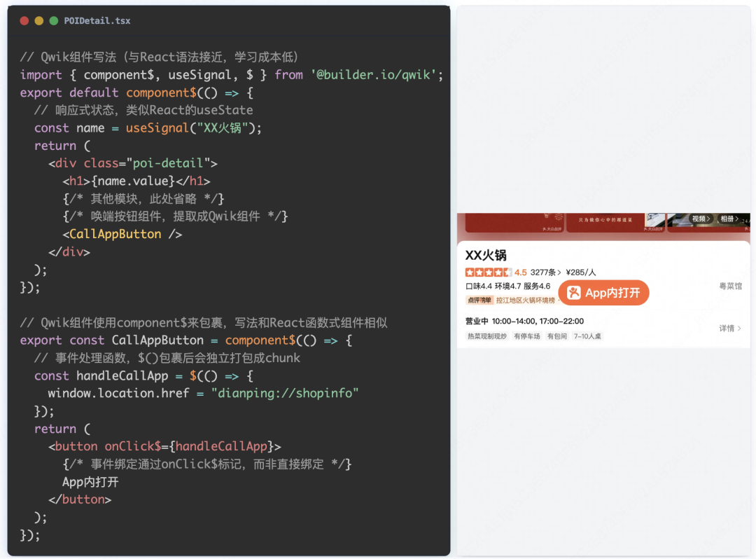View the 3277条 reviews link
This screenshot has width=756, height=559.
[x=545, y=272]
